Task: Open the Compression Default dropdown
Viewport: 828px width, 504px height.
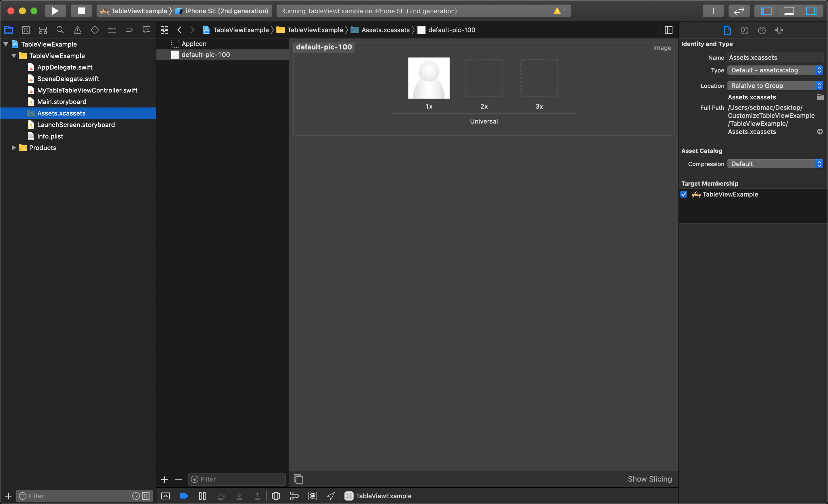Action: tap(775, 164)
